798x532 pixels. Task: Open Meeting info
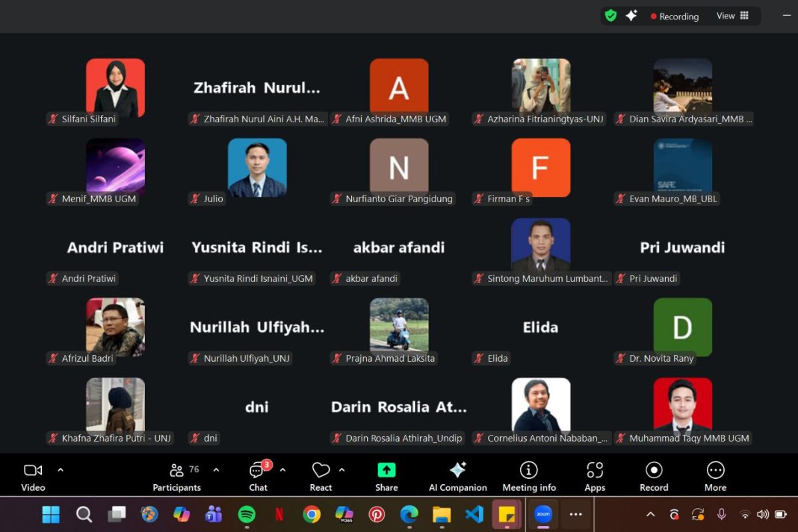point(529,477)
